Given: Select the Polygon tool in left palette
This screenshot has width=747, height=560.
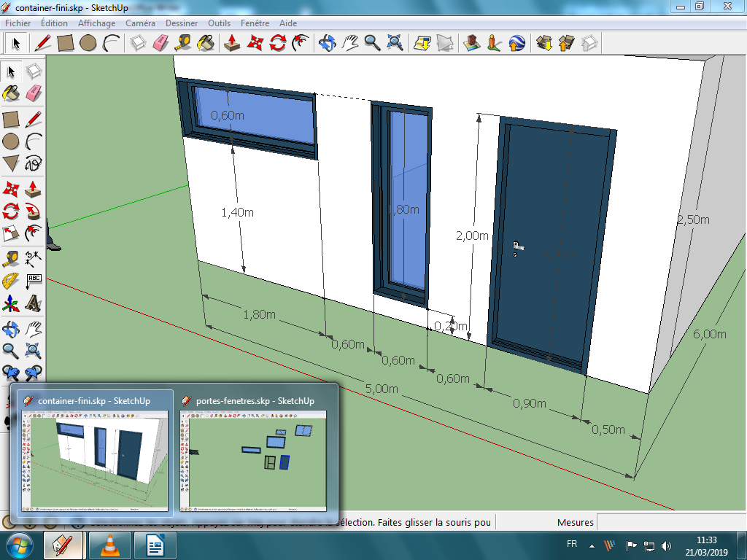Looking at the screenshot, I should 11,163.
